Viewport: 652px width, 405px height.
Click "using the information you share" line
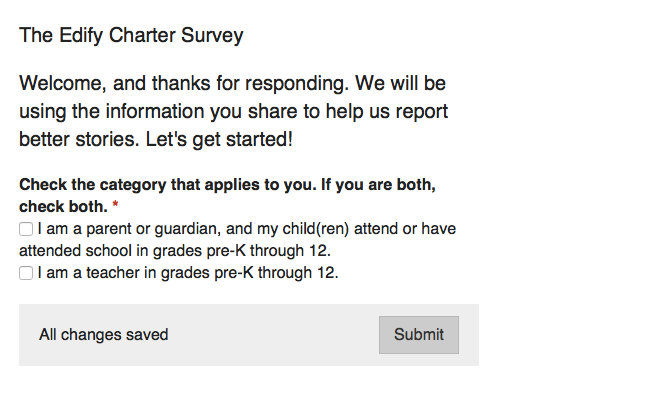(233, 110)
